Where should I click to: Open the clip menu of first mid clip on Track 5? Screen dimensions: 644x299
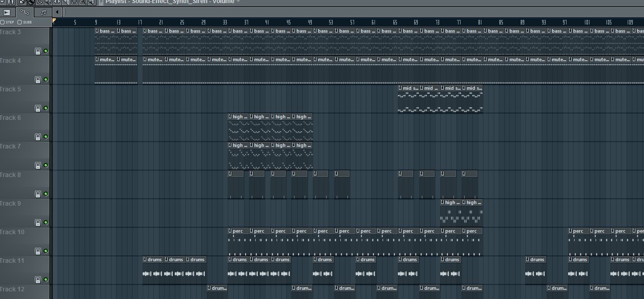400,88
